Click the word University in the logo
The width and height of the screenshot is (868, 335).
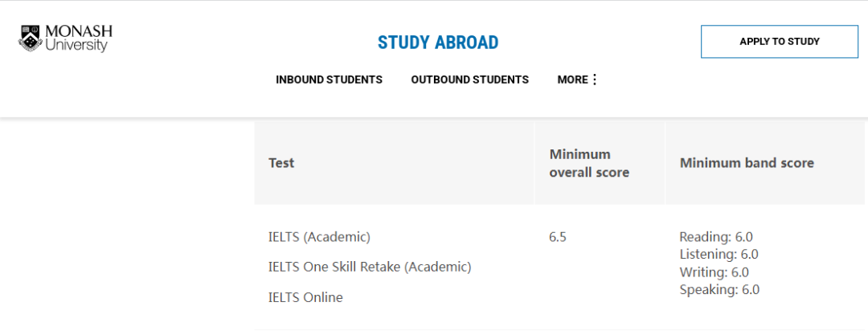pos(76,46)
